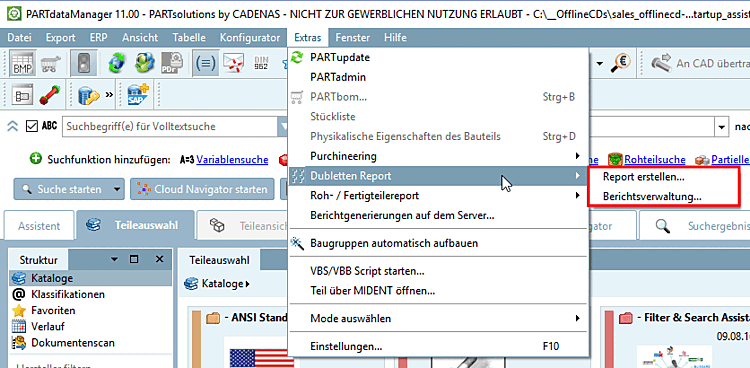Click the Variablensuche link
The image size is (750, 368).
(x=232, y=159)
